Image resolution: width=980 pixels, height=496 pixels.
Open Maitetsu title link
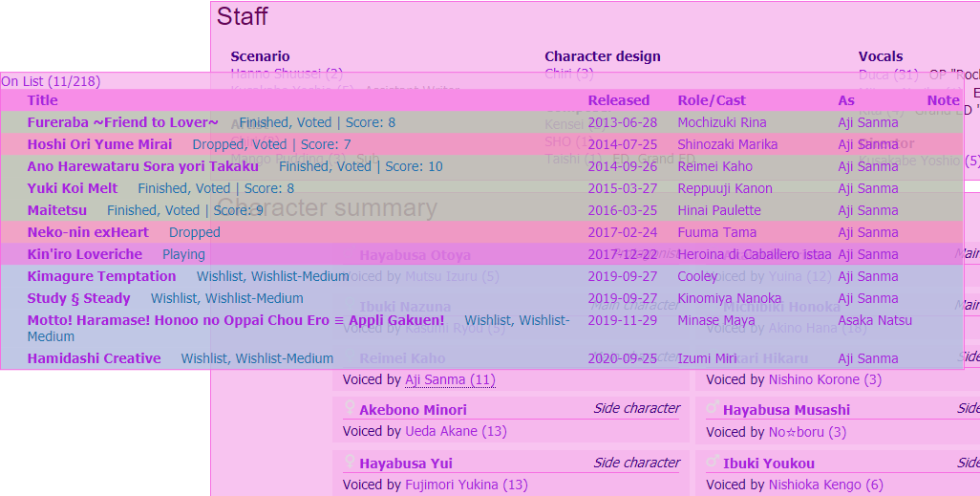pos(57,210)
